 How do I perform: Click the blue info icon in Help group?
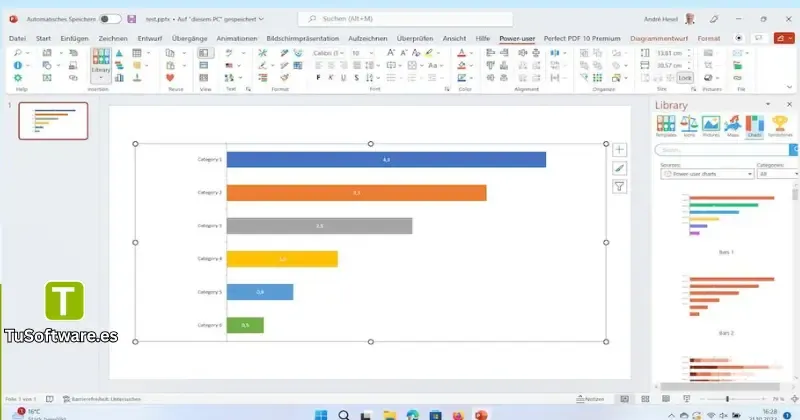tap(18, 65)
